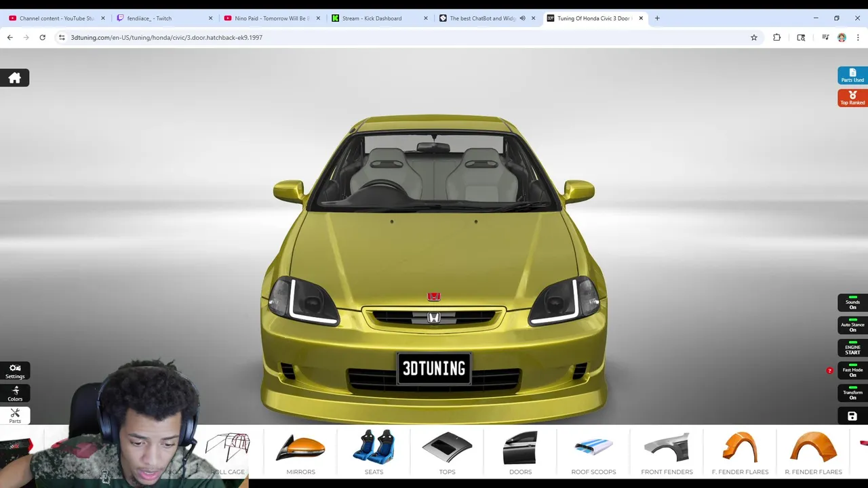Screen dimensions: 868x488
Task: Select the Doors parts category
Action: [520, 453]
